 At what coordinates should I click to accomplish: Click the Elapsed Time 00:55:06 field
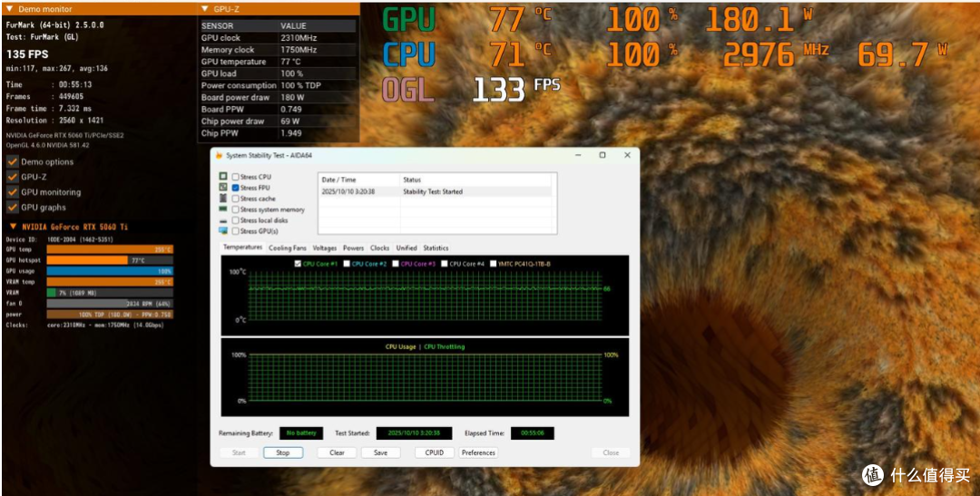(532, 433)
